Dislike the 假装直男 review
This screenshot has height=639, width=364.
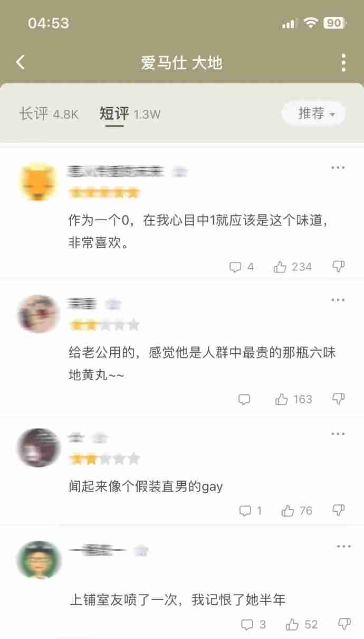pos(338,510)
